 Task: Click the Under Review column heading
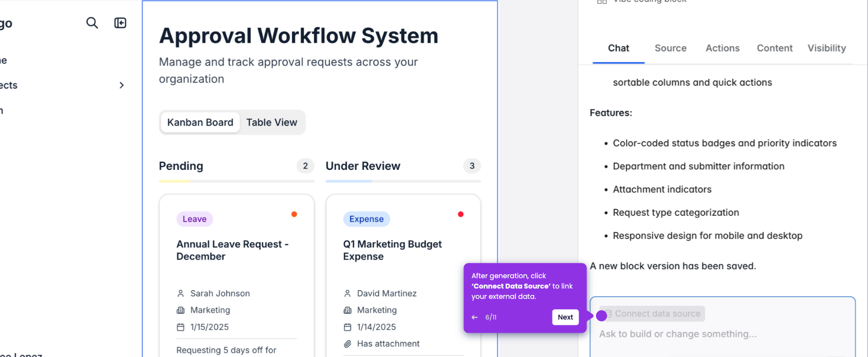[x=363, y=166]
